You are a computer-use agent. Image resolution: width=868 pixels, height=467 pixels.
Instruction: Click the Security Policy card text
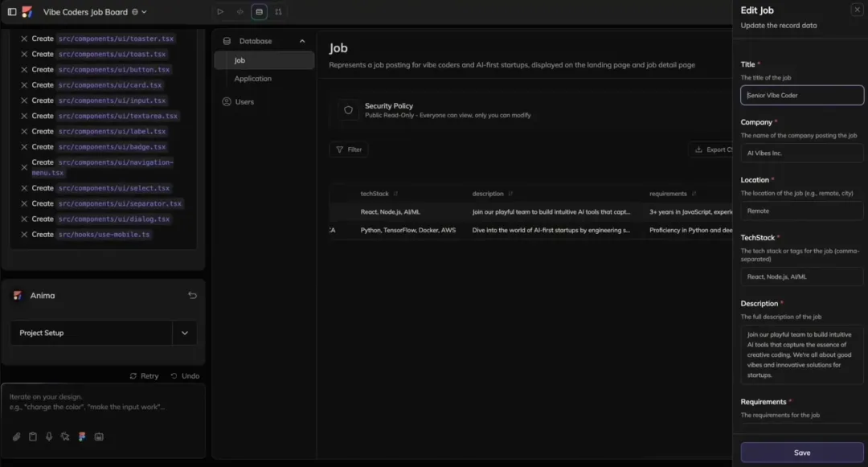click(x=448, y=110)
